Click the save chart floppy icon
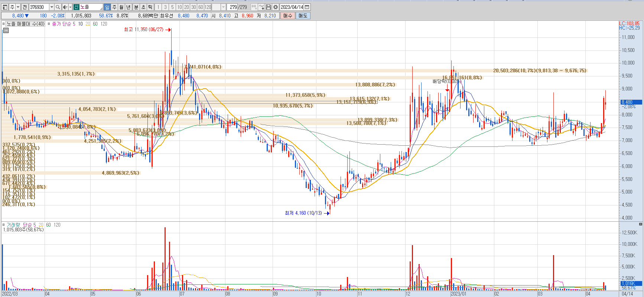 coord(269,7)
